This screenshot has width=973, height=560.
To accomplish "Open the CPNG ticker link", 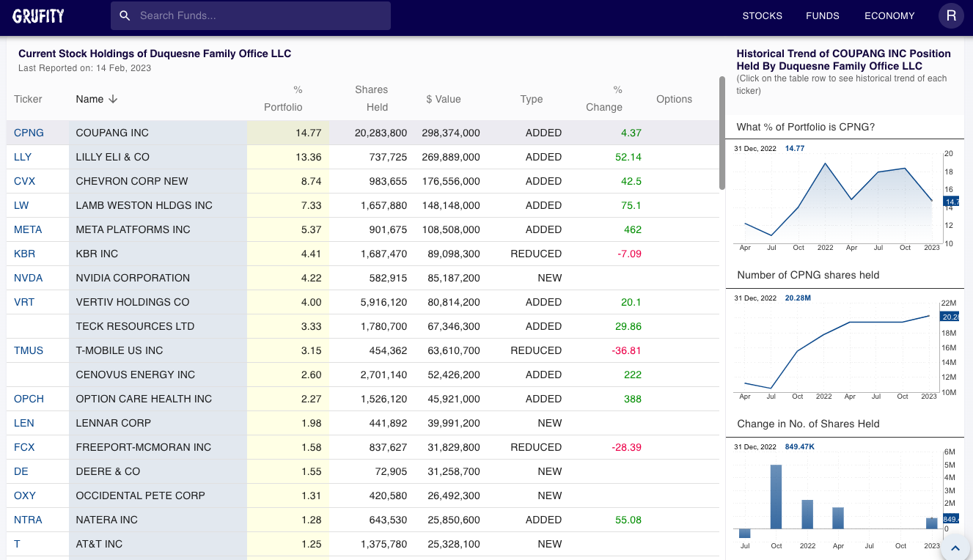I will (29, 133).
